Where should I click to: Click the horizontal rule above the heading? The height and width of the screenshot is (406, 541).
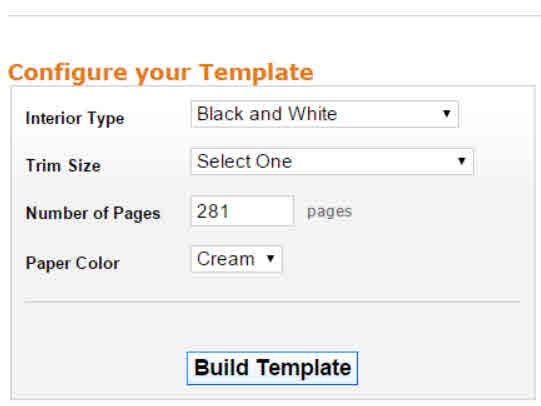[274, 14]
